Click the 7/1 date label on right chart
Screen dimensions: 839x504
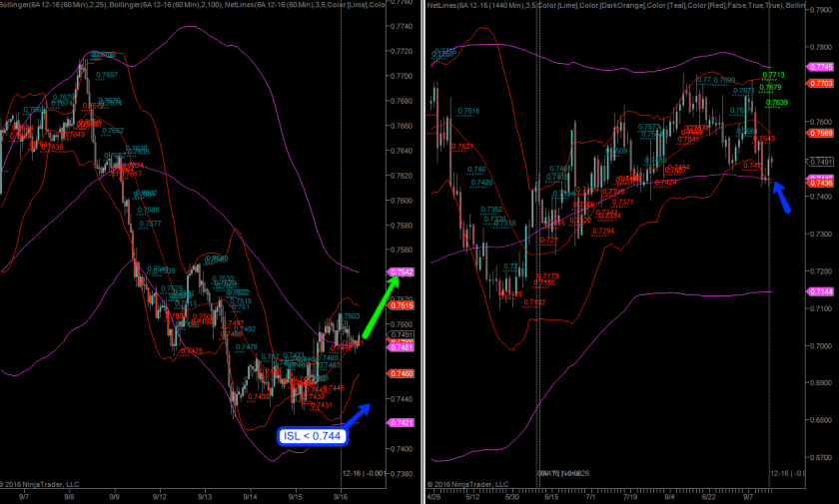590,497
